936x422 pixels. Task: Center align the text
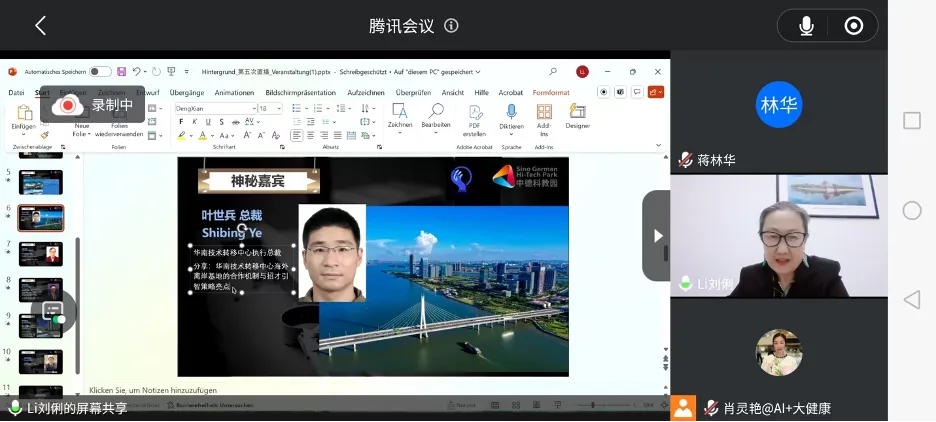(x=310, y=135)
